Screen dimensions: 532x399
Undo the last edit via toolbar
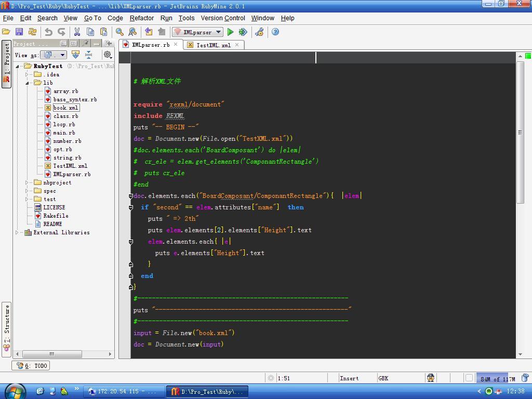click(48, 32)
